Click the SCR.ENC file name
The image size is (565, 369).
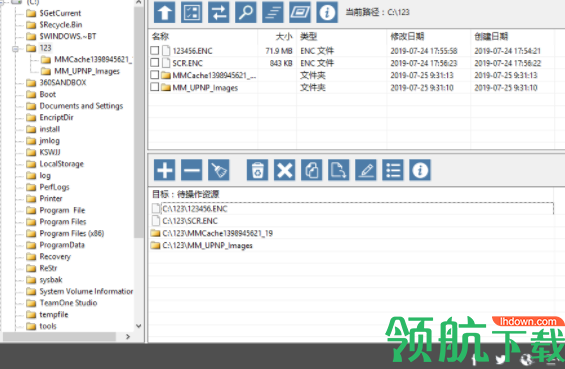coord(187,63)
